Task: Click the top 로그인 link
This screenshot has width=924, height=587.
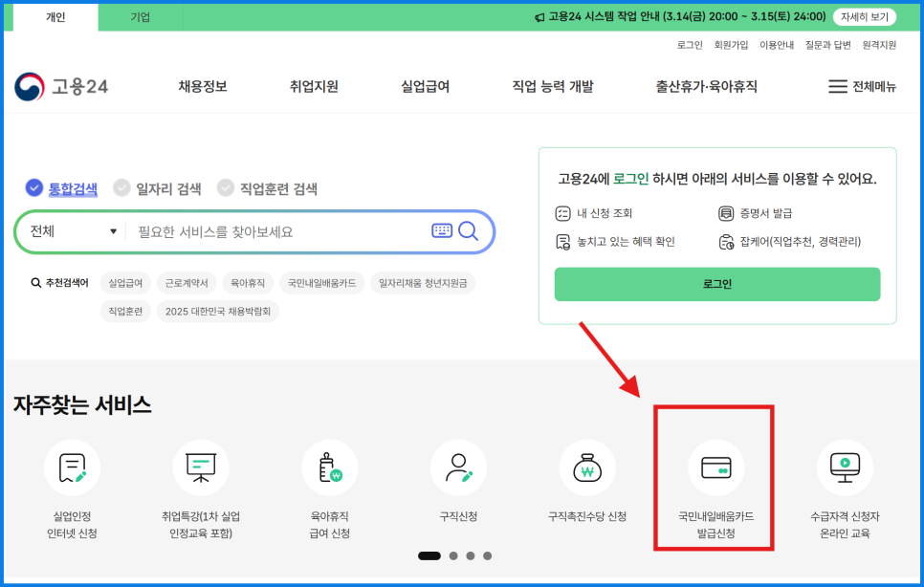Action: pos(690,45)
